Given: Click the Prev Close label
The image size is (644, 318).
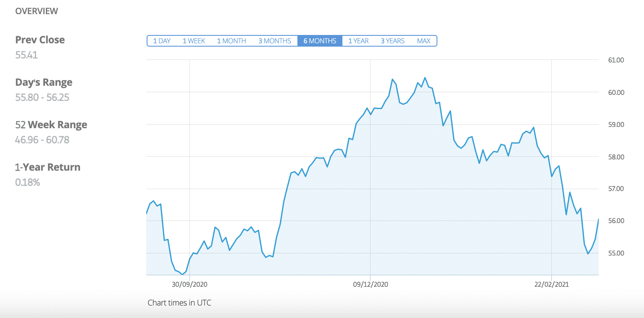Looking at the screenshot, I should click(40, 40).
